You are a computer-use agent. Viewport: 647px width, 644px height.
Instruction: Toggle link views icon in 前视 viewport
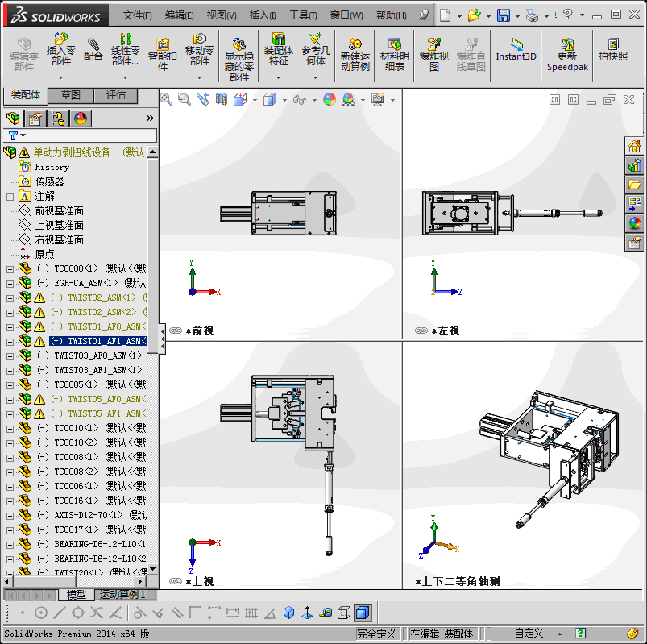pos(176,330)
